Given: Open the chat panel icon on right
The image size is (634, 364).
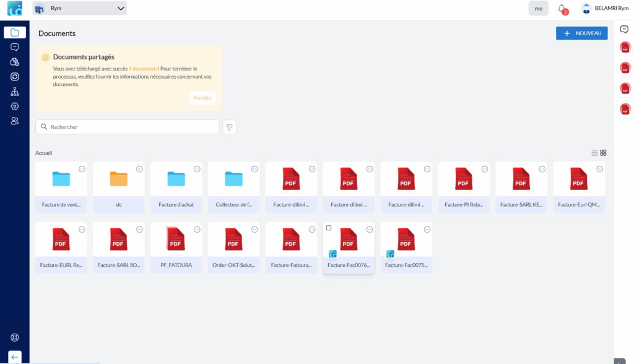Looking at the screenshot, I should pyautogui.click(x=624, y=30).
